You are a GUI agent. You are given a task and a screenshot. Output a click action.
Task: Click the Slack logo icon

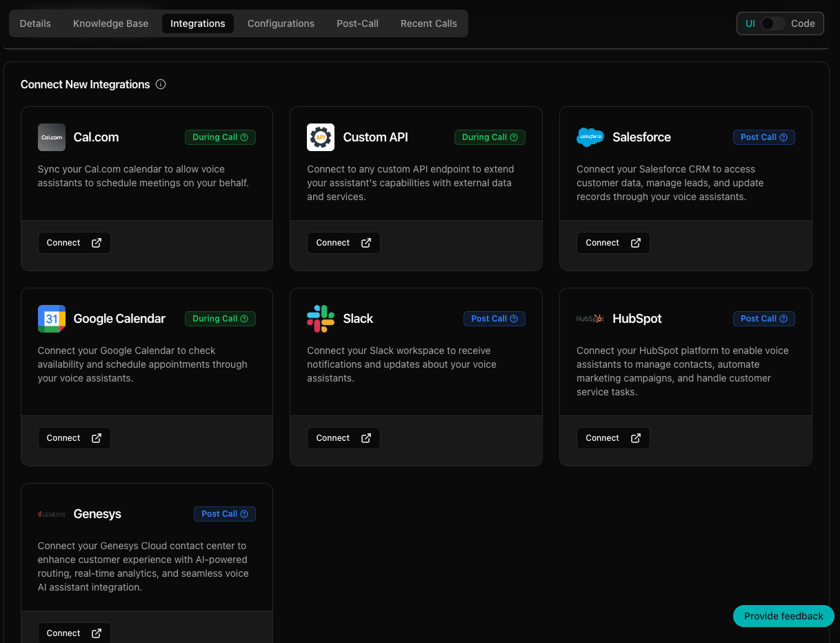coord(321,319)
